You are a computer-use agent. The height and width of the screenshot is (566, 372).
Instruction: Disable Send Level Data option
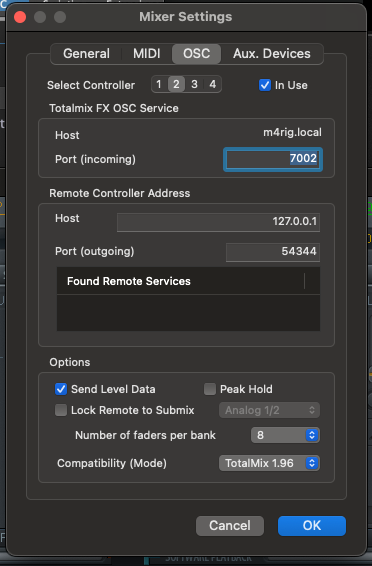pyautogui.click(x=61, y=389)
